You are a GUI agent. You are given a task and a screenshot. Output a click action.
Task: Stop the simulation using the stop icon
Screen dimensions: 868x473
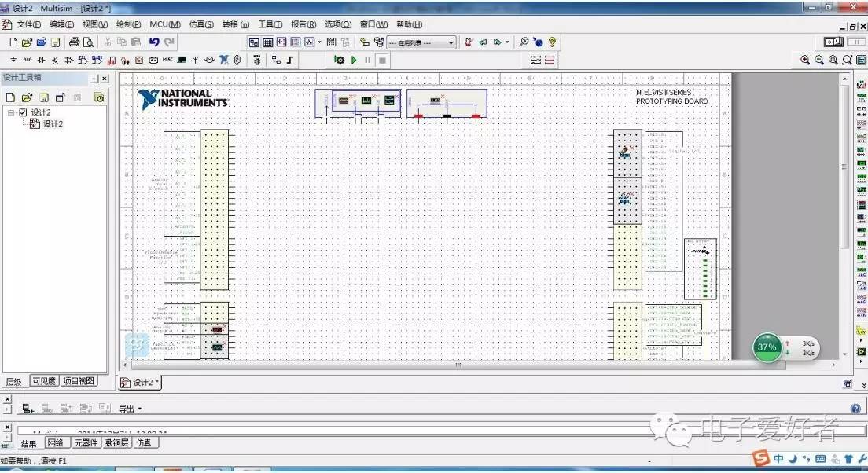tap(381, 60)
